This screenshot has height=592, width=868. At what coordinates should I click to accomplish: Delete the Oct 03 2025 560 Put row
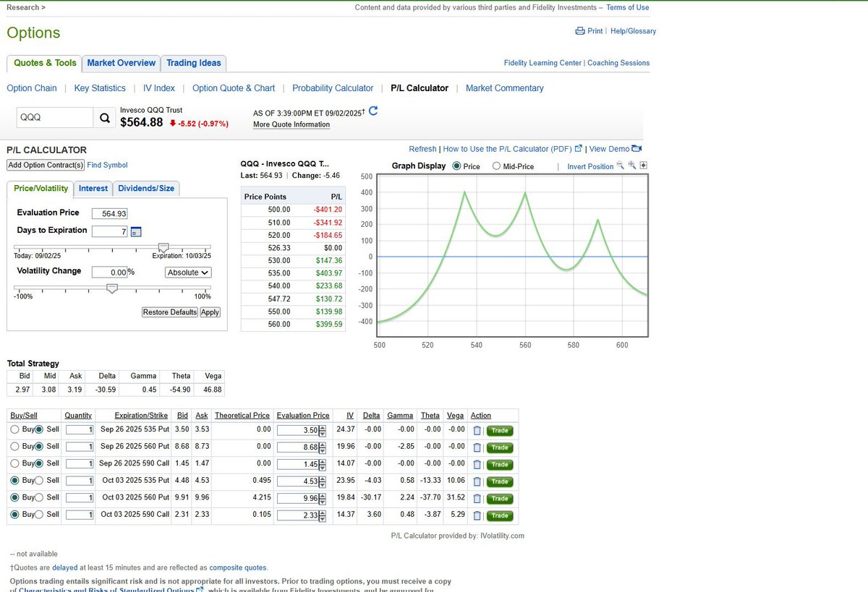click(x=477, y=499)
